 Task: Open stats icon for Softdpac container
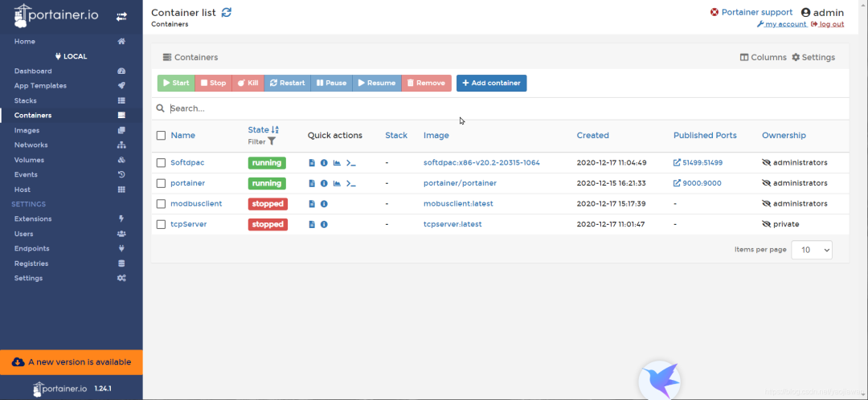pos(337,163)
